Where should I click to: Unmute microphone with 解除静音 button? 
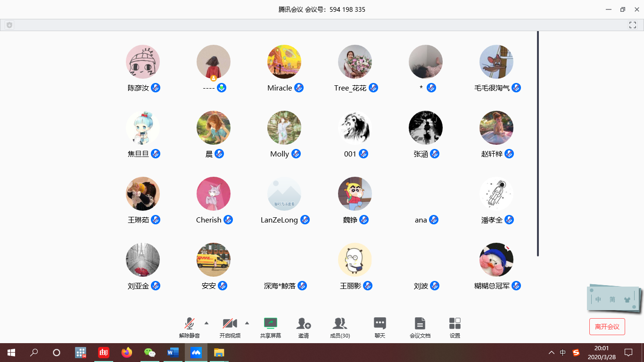coord(190,324)
